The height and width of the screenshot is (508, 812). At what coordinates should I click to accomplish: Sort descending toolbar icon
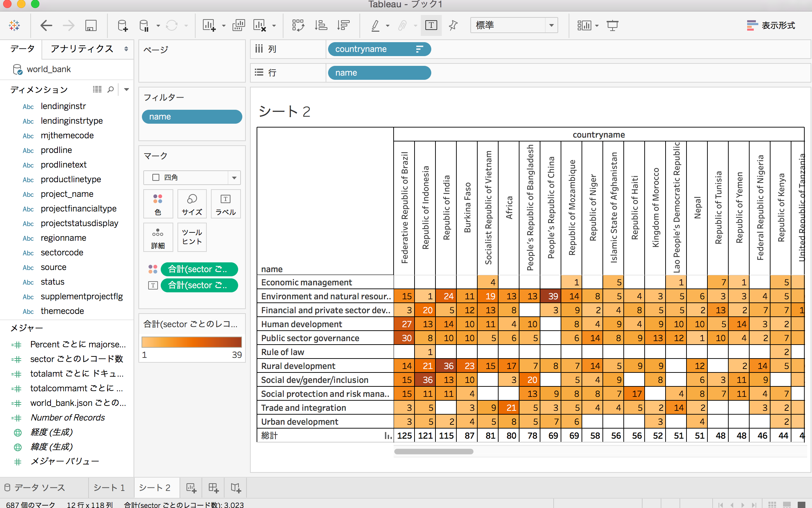point(343,25)
